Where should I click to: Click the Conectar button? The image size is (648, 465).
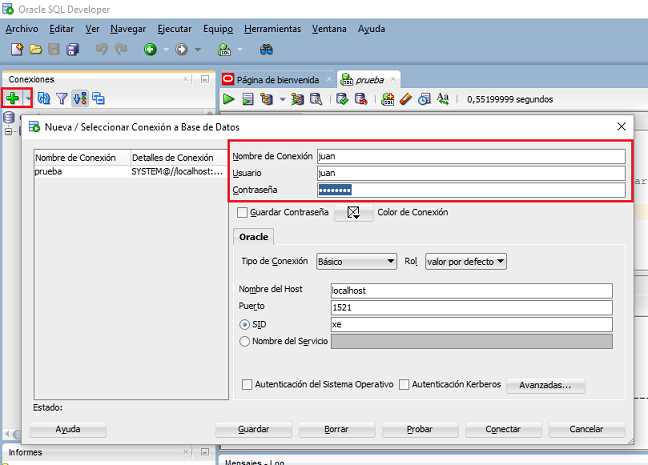[503, 429]
